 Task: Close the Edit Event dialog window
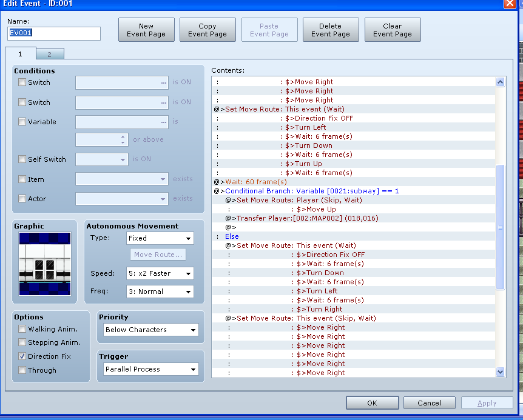[x=510, y=4]
